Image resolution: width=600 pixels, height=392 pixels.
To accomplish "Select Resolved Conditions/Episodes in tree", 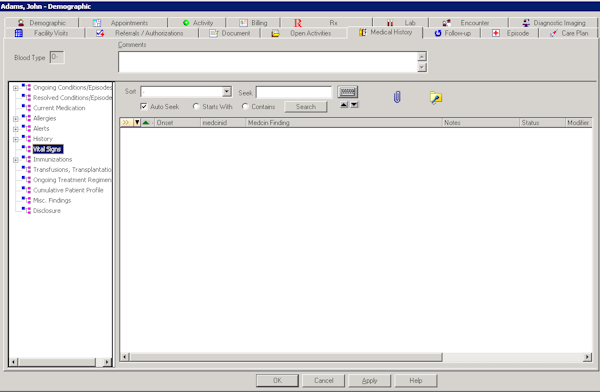I will [72, 98].
